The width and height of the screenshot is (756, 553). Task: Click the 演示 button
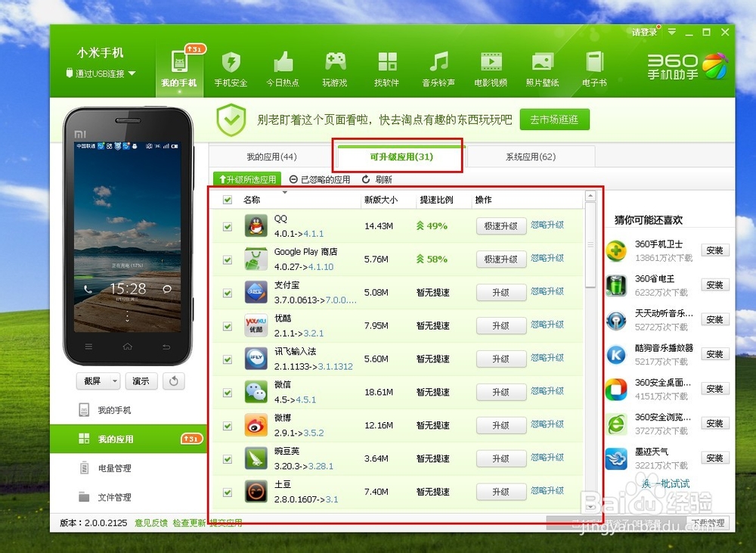click(141, 381)
